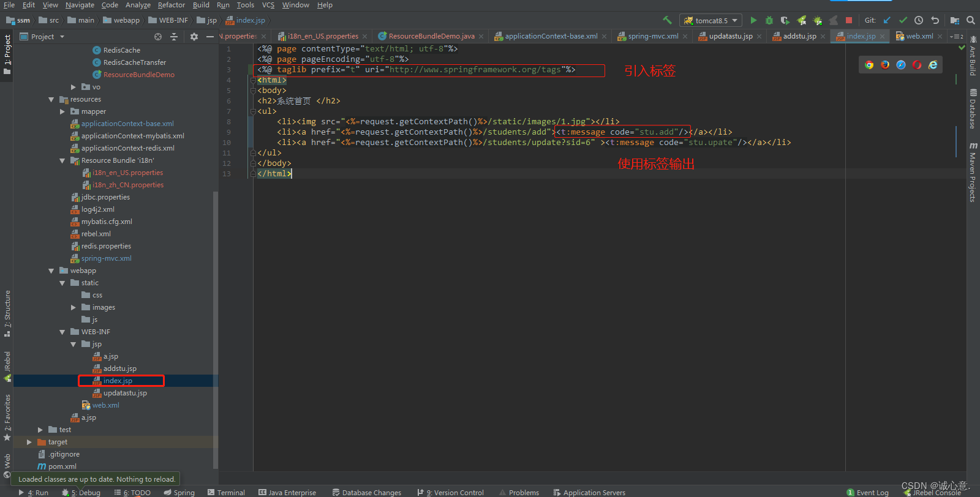Open Search Everywhere magnifier

click(971, 20)
